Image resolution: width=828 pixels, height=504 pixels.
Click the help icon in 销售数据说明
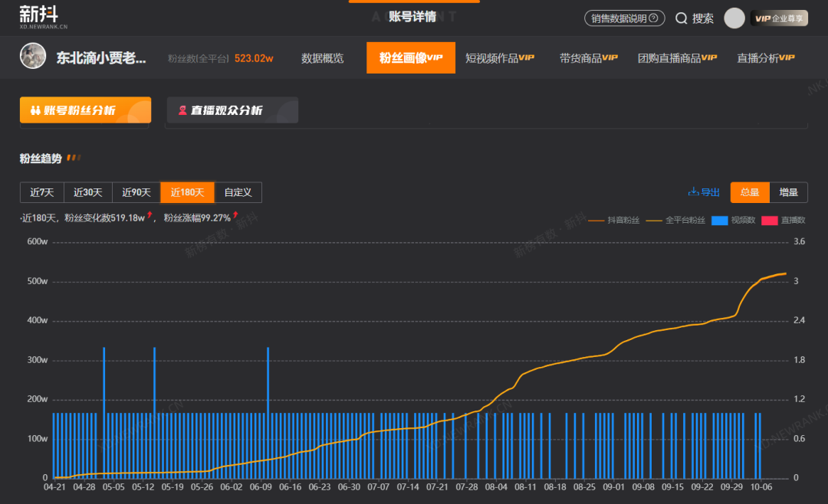coord(653,18)
